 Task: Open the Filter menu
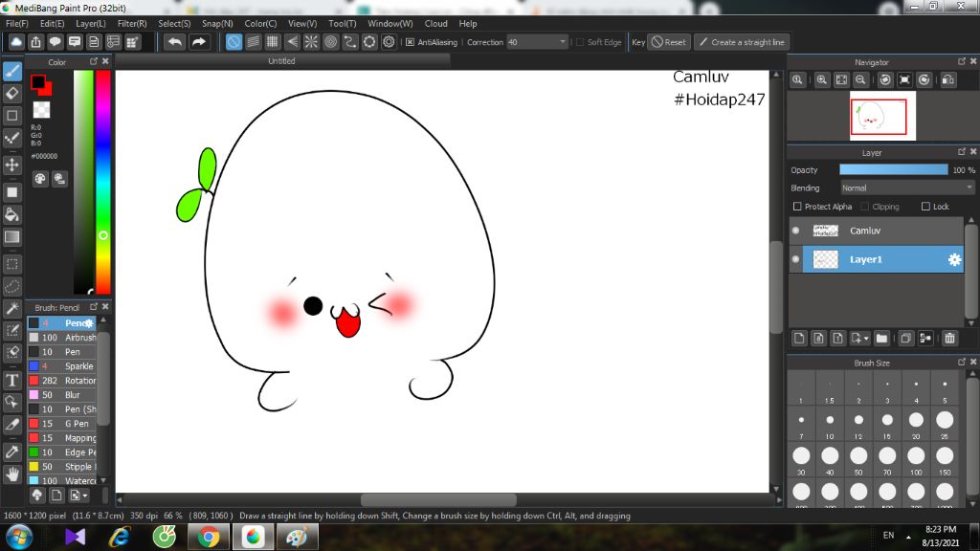click(x=132, y=23)
